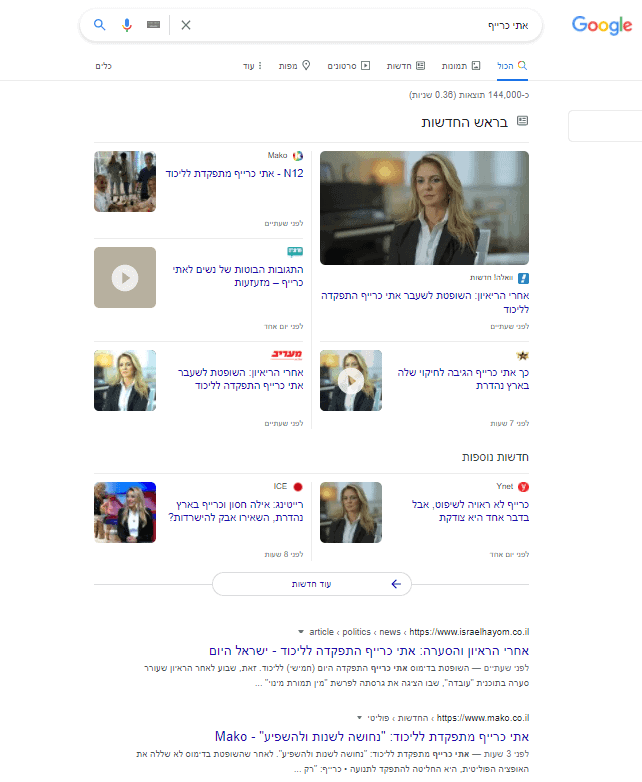Open headline התגובות הבוטות של נשים

coord(238,276)
